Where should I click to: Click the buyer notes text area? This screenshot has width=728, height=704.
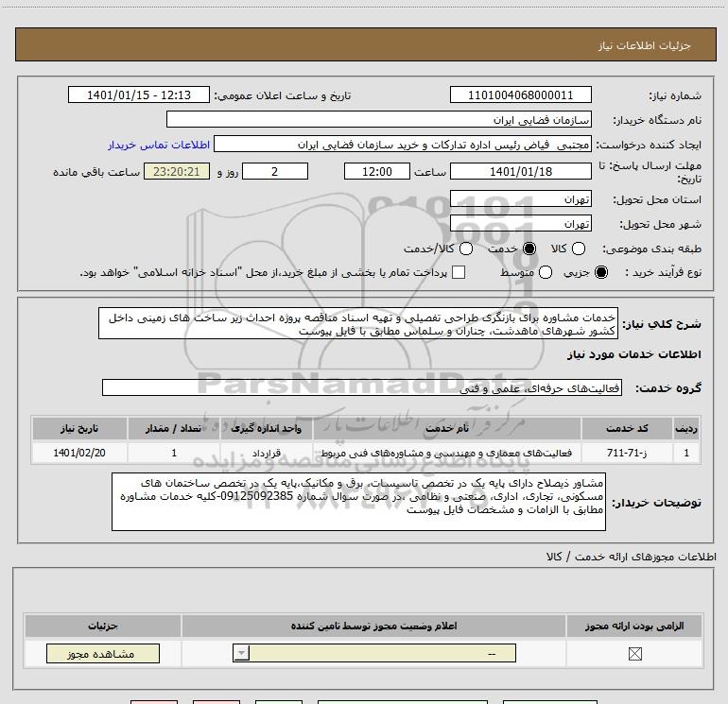coord(358,502)
